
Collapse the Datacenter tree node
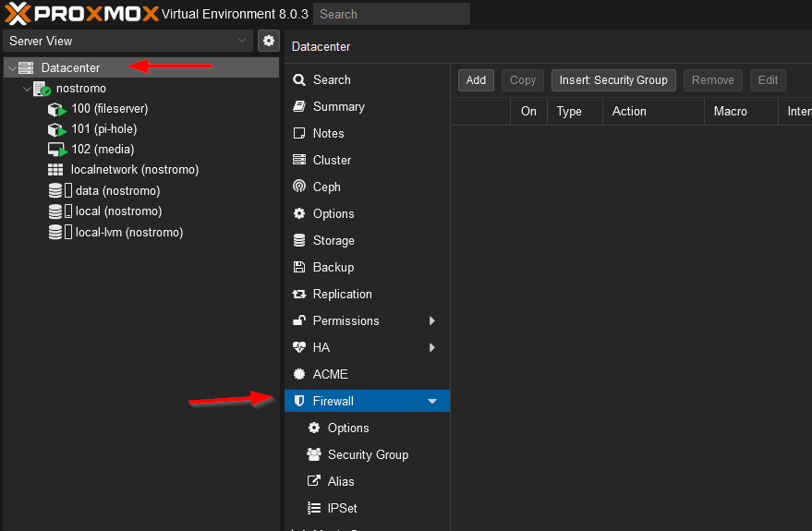tap(12, 68)
